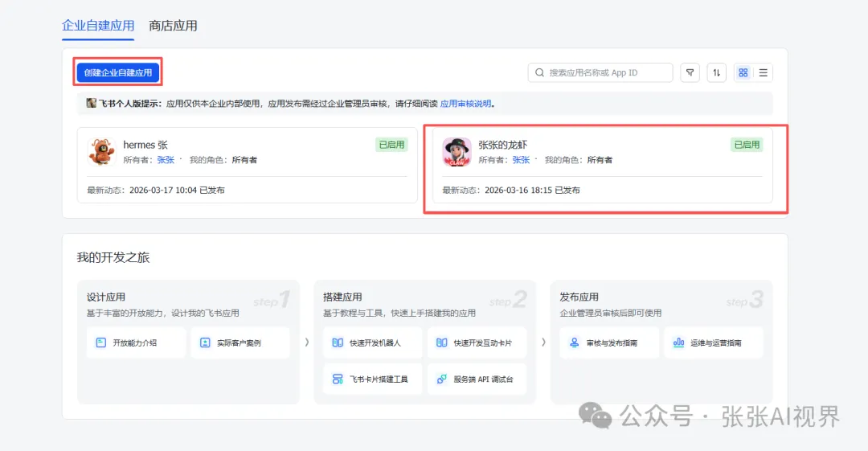The height and width of the screenshot is (451, 868).
Task: Click chevron between step 1 and step 2
Action: point(307,342)
